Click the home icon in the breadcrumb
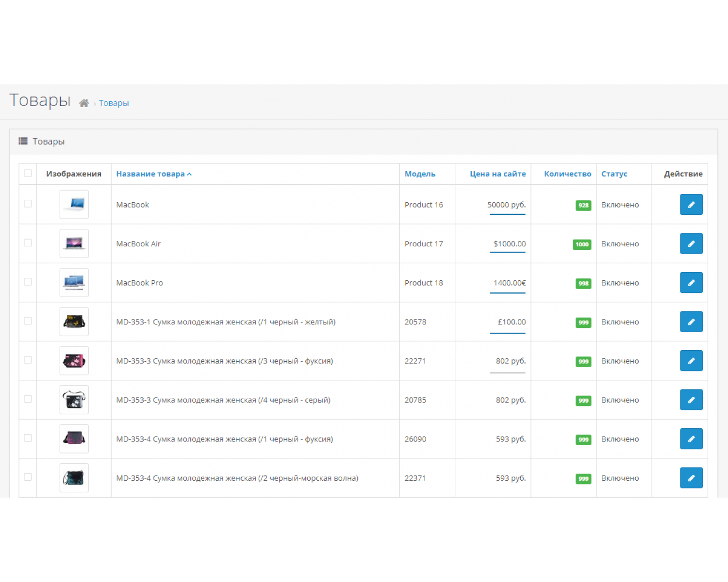This screenshot has height=582, width=728. 83,102
